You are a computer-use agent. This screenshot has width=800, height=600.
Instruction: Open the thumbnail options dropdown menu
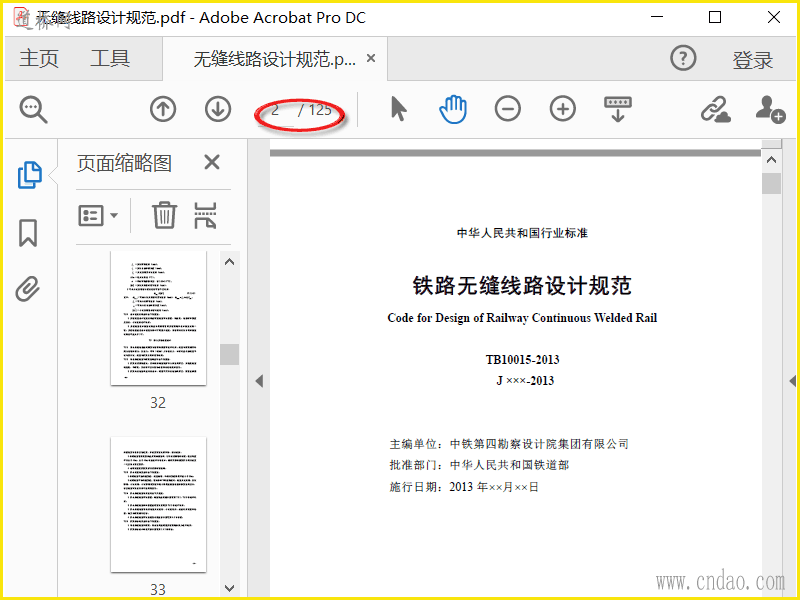point(98,215)
